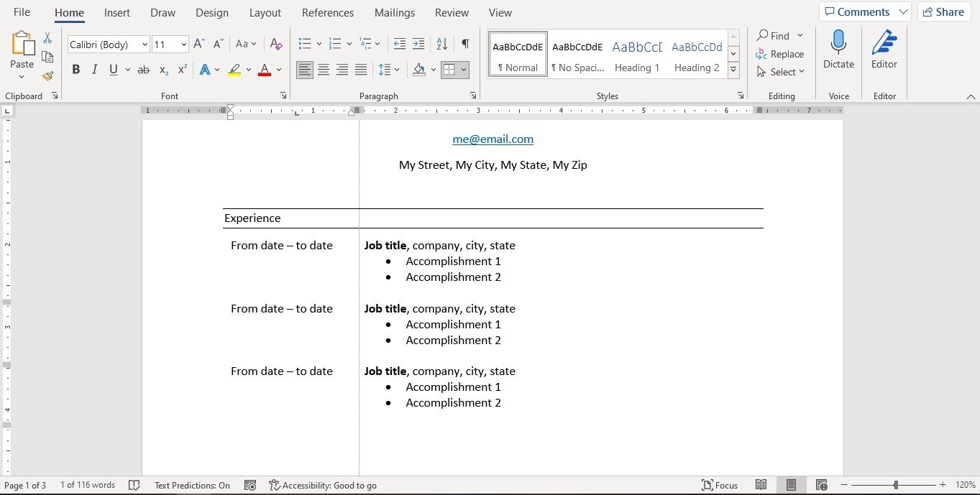
Task: Justify the paragraph text
Action: tap(361, 70)
